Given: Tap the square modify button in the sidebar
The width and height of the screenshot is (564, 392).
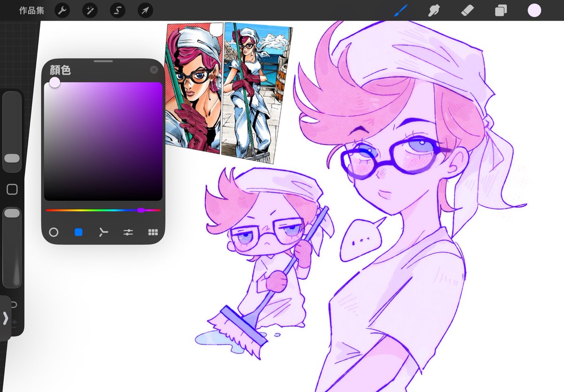Looking at the screenshot, I should pos(12,189).
